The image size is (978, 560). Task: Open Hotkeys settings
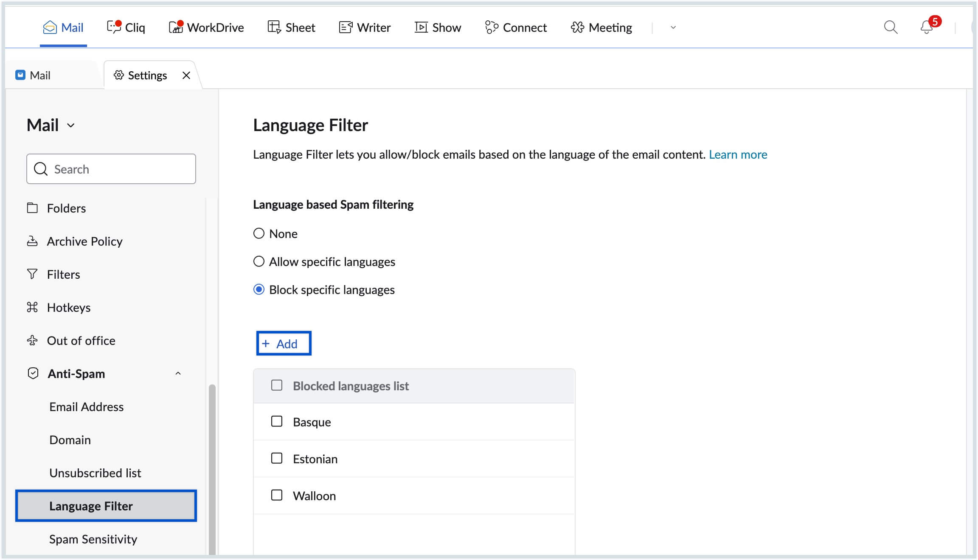coord(68,307)
